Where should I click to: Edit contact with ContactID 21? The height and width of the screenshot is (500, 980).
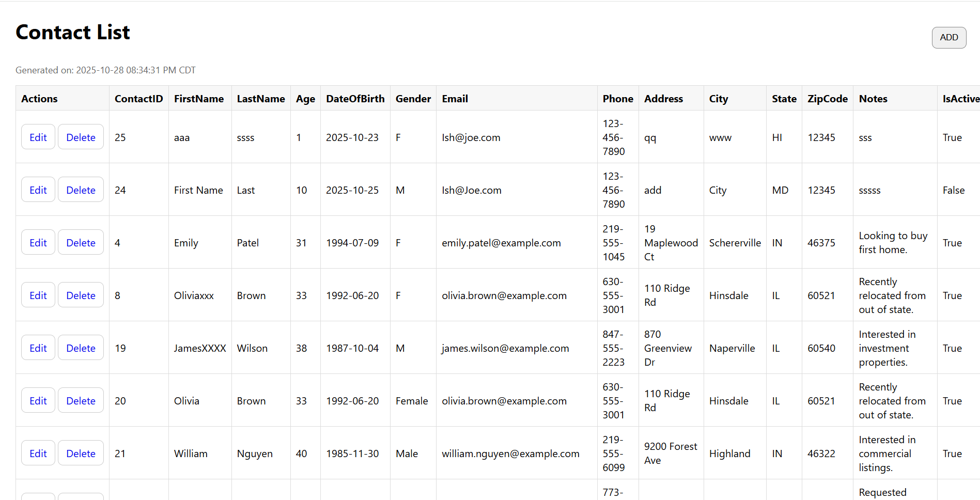[x=38, y=453]
